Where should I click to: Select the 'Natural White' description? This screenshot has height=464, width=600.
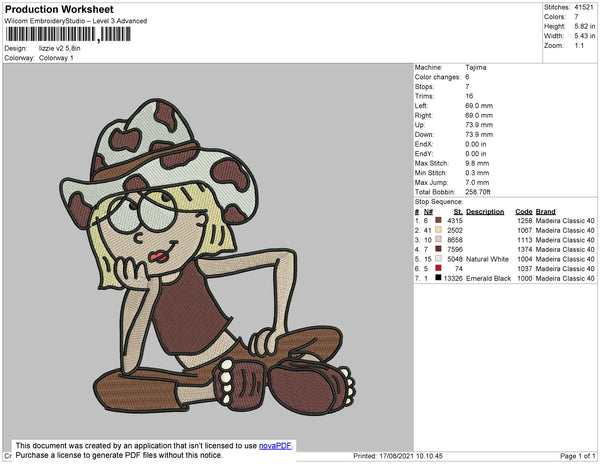point(487,259)
